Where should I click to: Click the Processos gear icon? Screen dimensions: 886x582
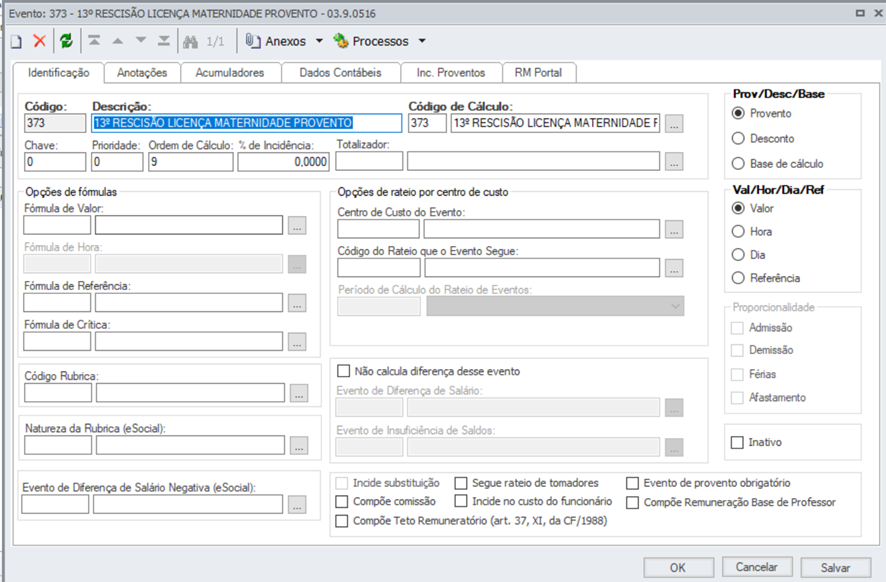(x=341, y=41)
